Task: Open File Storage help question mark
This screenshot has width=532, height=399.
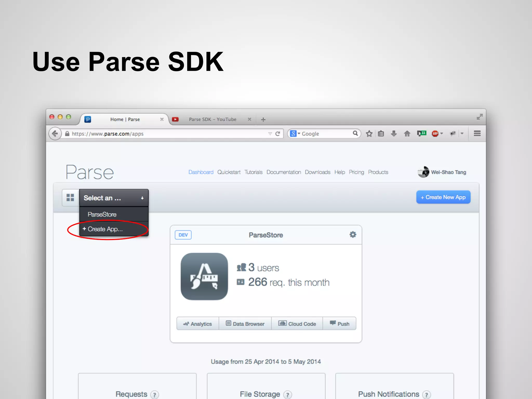Action: click(x=288, y=395)
